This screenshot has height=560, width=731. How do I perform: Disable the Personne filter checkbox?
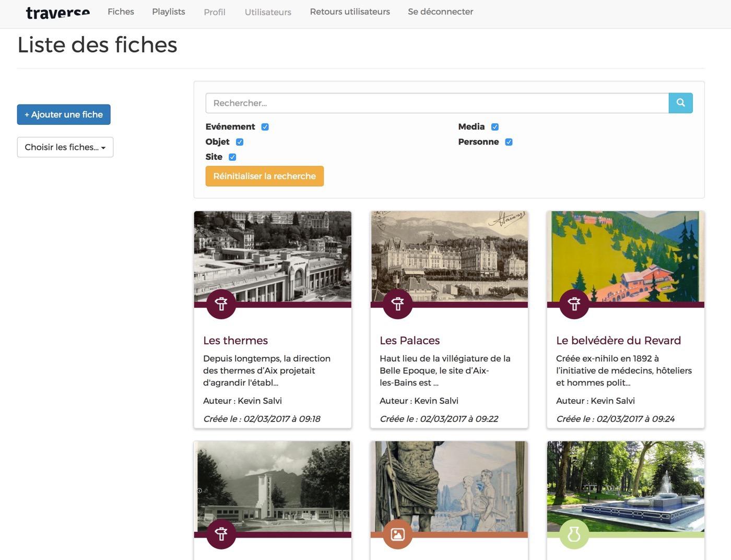coord(509,142)
